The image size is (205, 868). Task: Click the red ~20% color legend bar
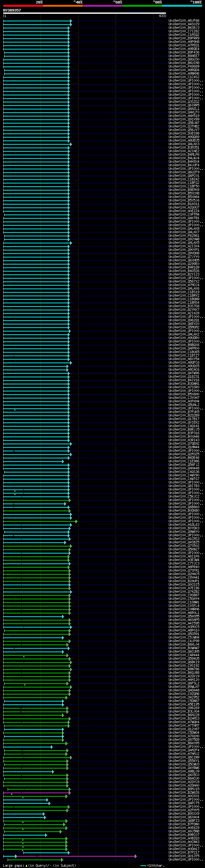coord(23,6)
